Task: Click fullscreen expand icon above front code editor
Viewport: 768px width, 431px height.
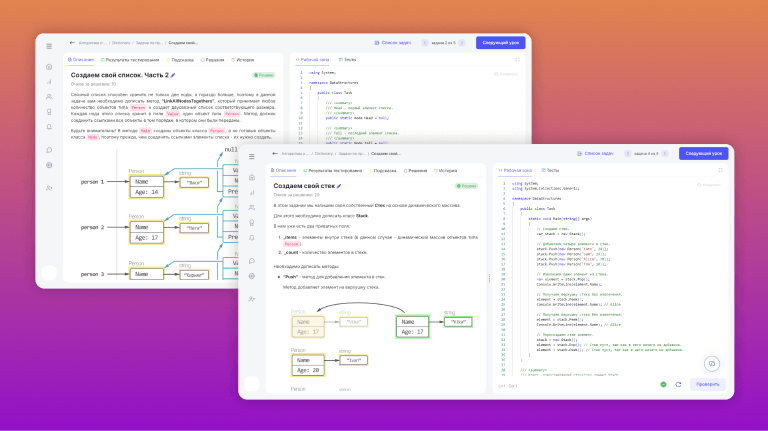Action: (719, 171)
